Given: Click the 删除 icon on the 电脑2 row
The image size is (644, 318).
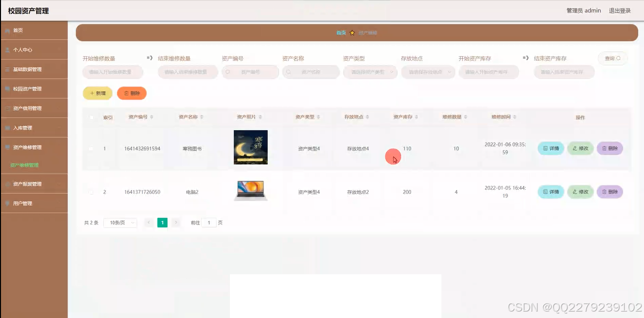Looking at the screenshot, I should (x=610, y=192).
